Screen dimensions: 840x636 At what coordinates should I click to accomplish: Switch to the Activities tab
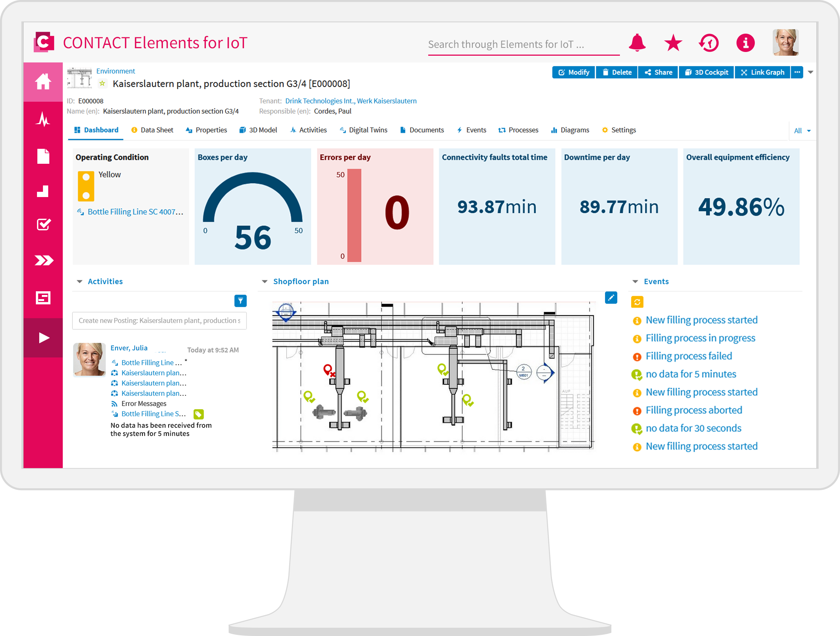pos(308,130)
